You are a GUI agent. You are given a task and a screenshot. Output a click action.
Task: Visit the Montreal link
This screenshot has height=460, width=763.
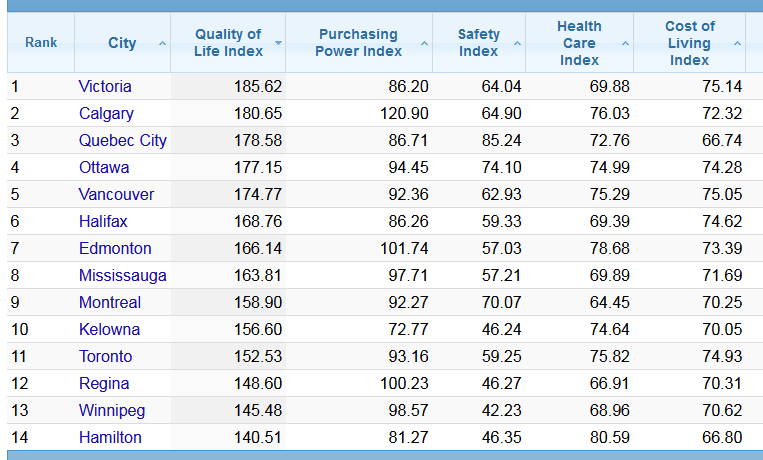[110, 303]
